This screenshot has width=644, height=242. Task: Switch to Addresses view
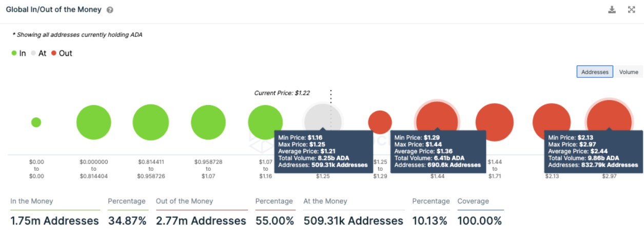595,72
